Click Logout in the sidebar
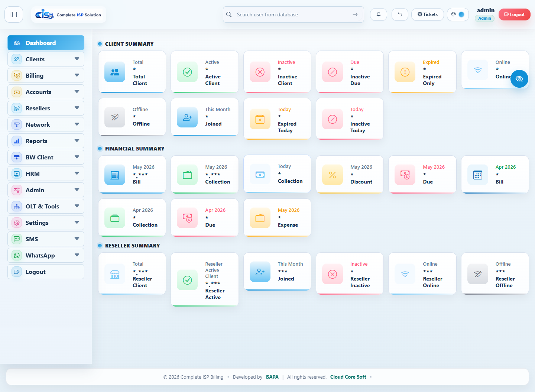535x392 pixels. [x=46, y=272]
